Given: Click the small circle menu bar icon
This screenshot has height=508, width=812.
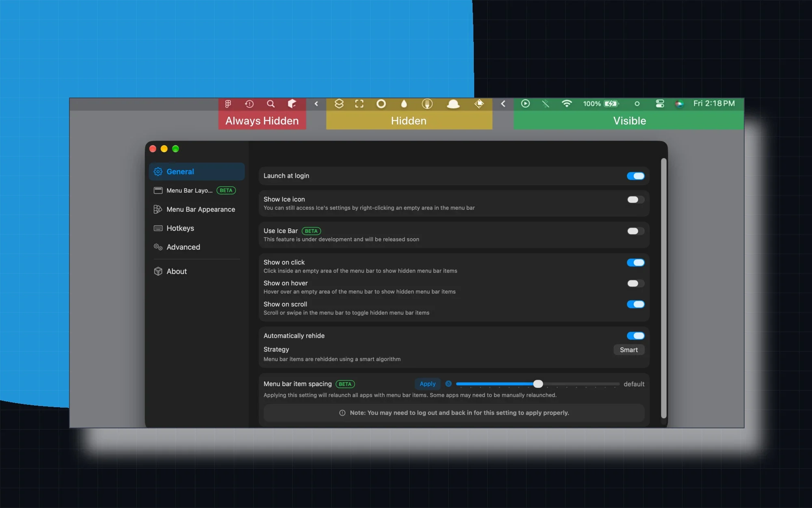Looking at the screenshot, I should pyautogui.click(x=637, y=104).
